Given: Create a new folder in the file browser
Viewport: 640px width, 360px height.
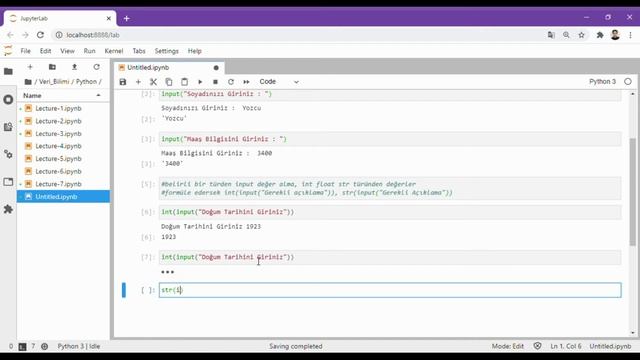Looking at the screenshot, I should click(52, 67).
